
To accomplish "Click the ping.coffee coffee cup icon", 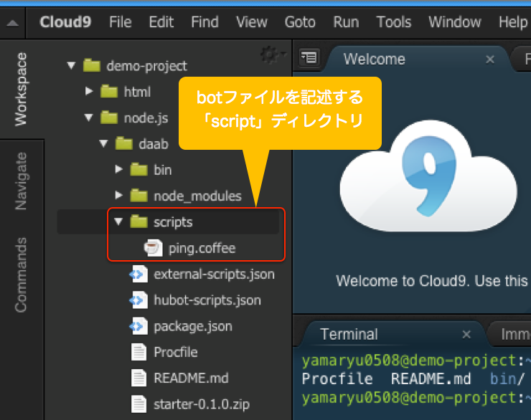I will pyautogui.click(x=153, y=248).
